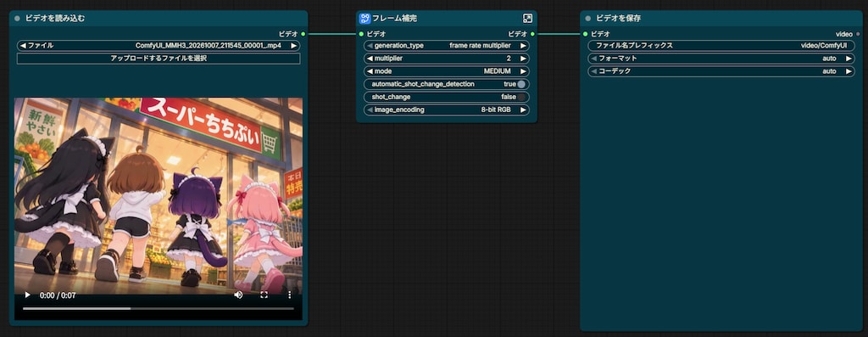868x337 pixels.
Task: Click the フォーマット left arrow
Action: (x=593, y=59)
